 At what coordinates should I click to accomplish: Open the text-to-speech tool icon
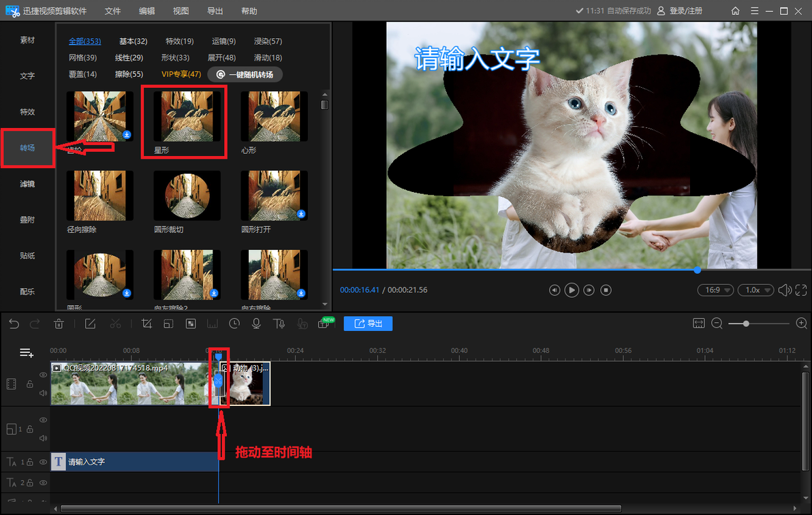click(x=279, y=324)
